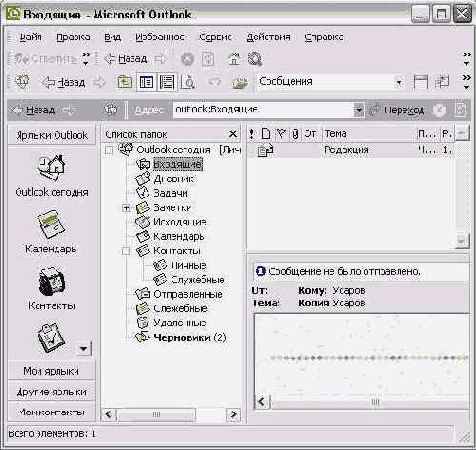Open the Файл menu
This screenshot has height=450, width=476.
pos(30,37)
